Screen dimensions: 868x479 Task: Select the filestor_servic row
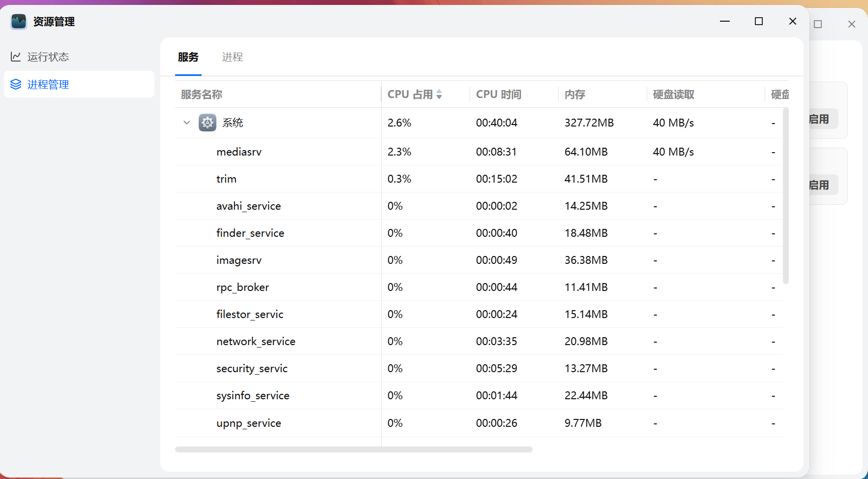(479, 314)
